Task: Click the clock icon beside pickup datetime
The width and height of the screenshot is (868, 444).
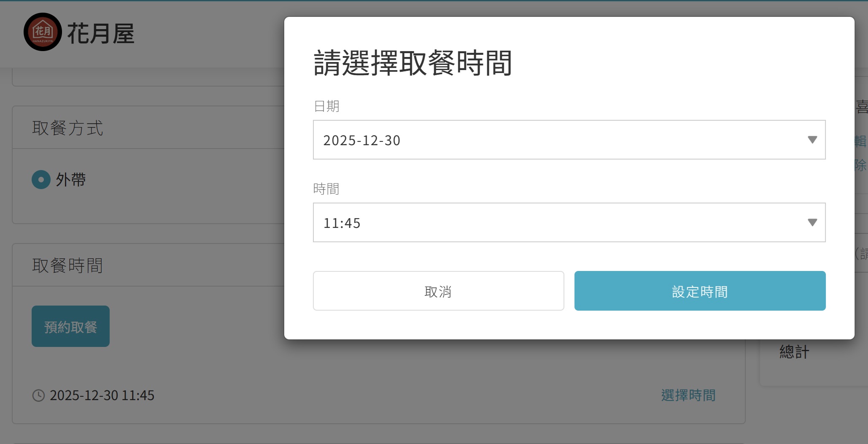Action: point(38,395)
